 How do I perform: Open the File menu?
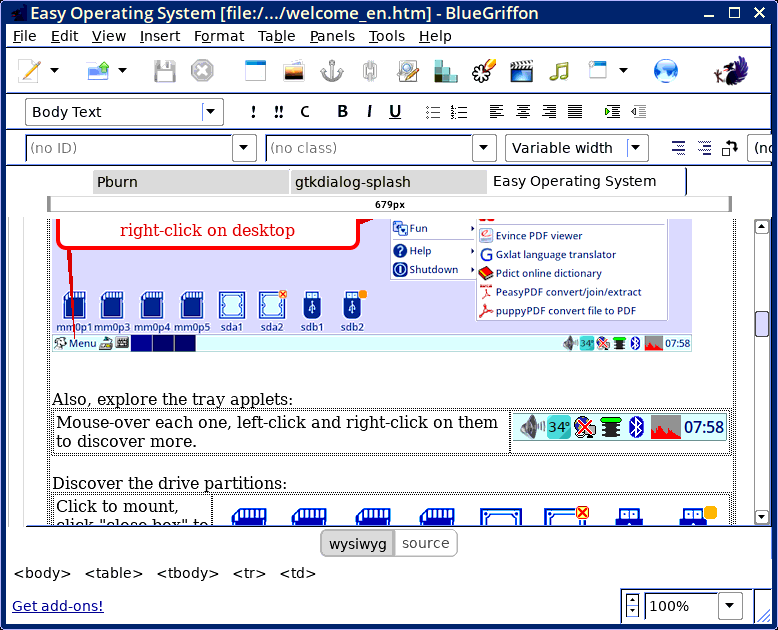(24, 36)
